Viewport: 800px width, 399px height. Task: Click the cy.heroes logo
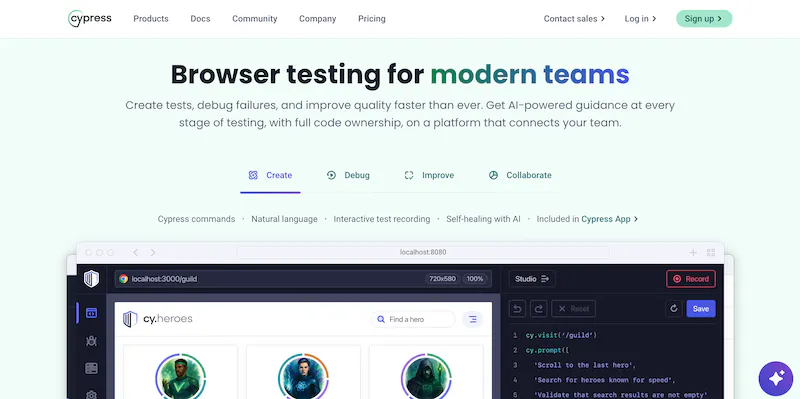click(158, 319)
